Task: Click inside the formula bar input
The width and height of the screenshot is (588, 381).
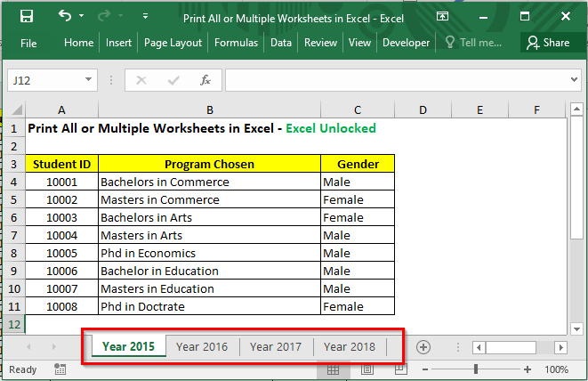Action: coord(398,80)
